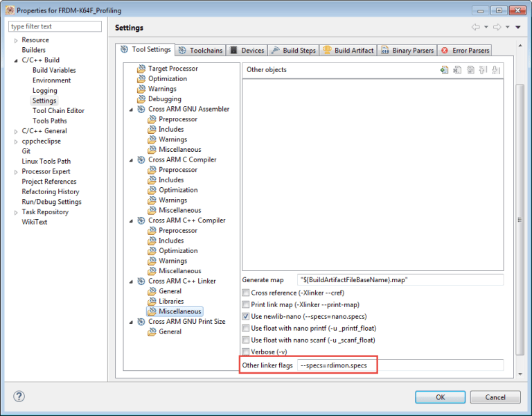Viewport: 532px width, 416px height.
Task: Enable Cross reference (-Xlinker --cref) checkbox
Action: coord(246,293)
